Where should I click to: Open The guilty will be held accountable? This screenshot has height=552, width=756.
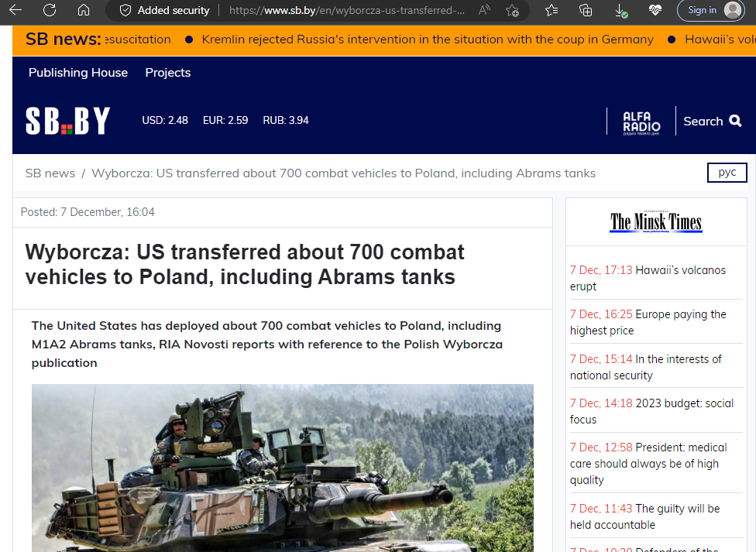(x=644, y=516)
